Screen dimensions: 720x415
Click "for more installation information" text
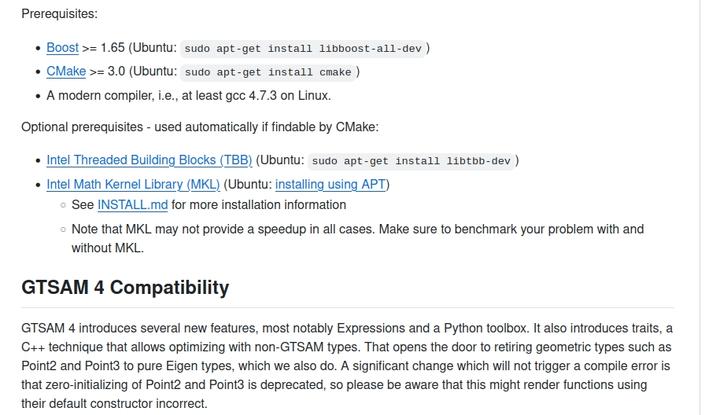click(x=258, y=205)
